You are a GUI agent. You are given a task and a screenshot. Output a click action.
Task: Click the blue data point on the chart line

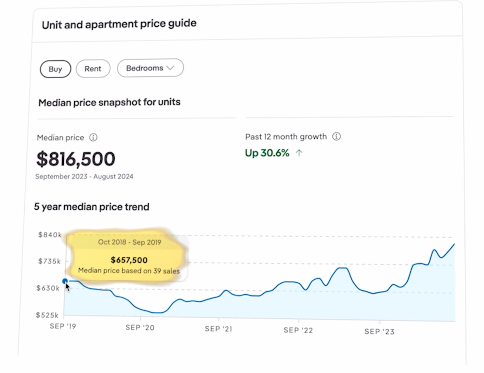(65, 281)
